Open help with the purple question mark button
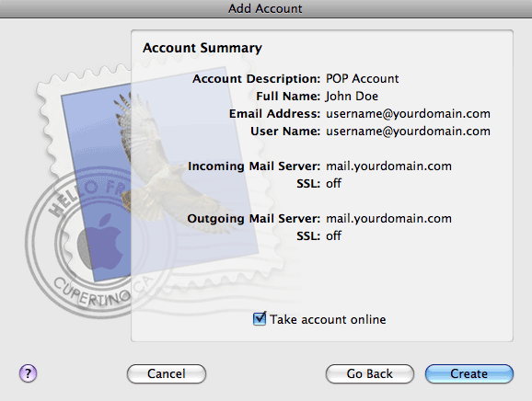The image size is (532, 401). tap(28, 373)
